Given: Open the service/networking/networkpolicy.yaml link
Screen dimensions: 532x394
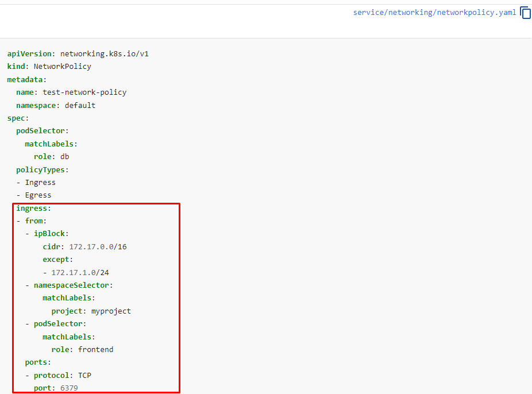Looking at the screenshot, I should point(434,13).
